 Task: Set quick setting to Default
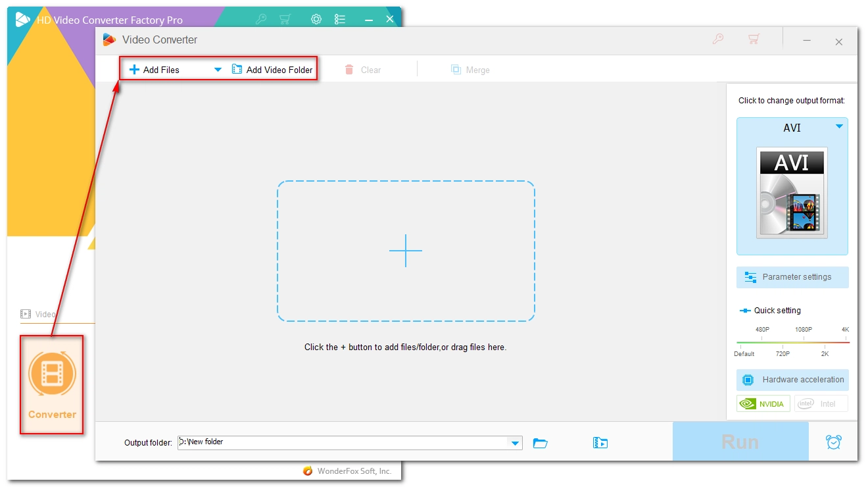[x=744, y=354]
